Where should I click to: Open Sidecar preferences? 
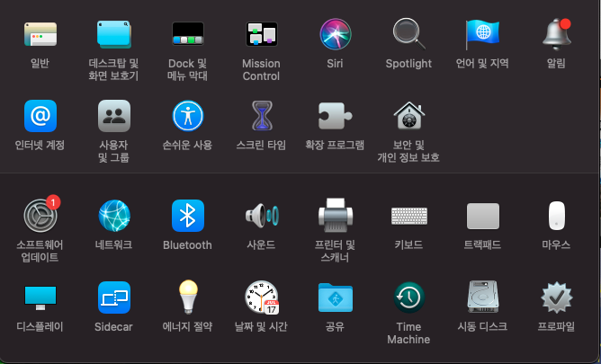[114, 297]
